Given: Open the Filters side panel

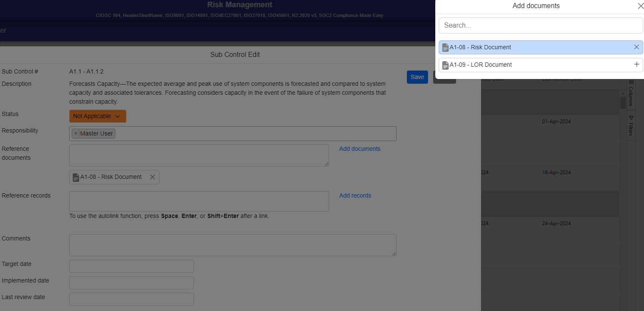Looking at the screenshot, I should pyautogui.click(x=631, y=126).
